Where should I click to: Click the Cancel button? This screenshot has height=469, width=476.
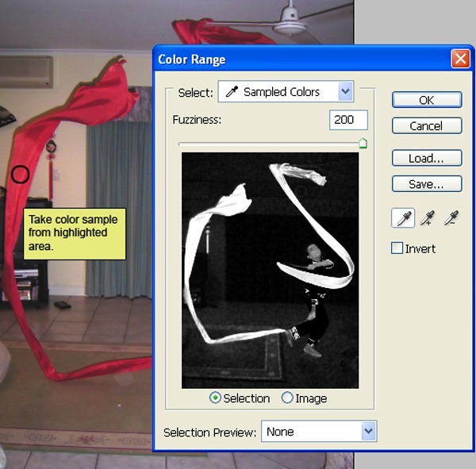[426, 126]
